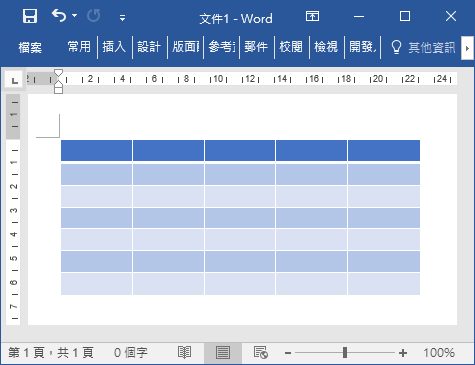The height and width of the screenshot is (365, 475).
Task: Click the lightbulb Tell Me icon
Action: click(396, 47)
